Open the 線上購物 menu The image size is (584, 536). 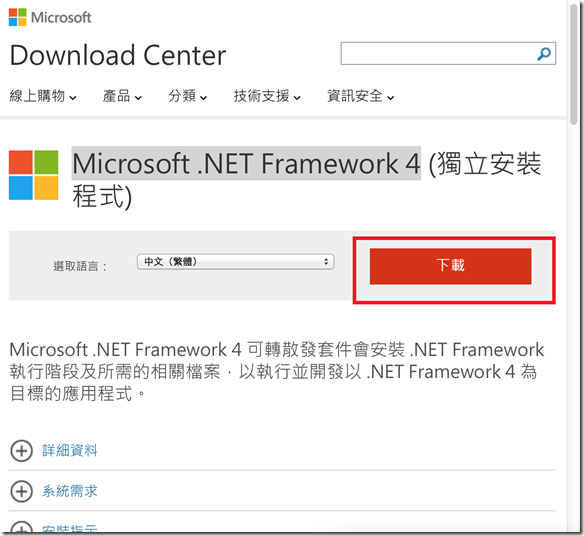tap(43, 96)
